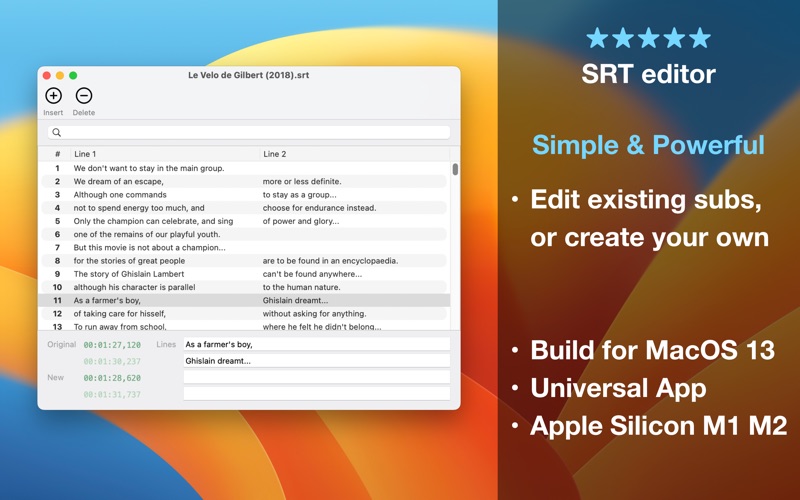Screen dimensions: 800x500
Task: Click the Delete minus icon
Action: 84,95
